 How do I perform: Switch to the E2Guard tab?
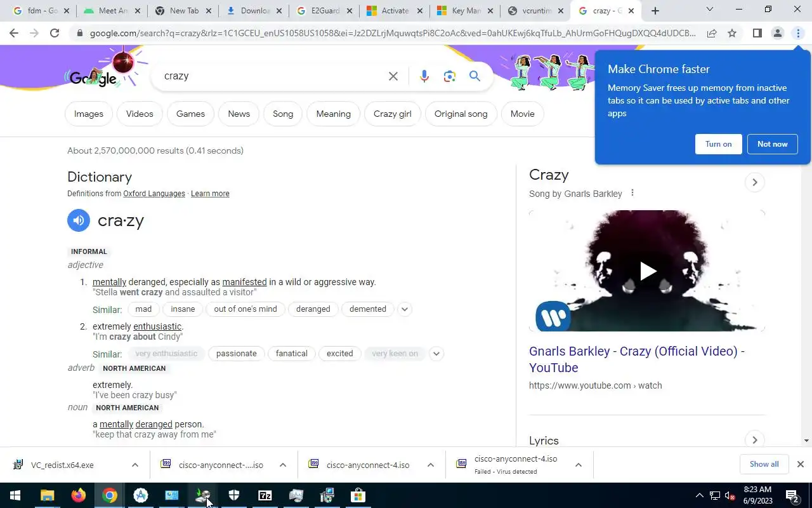324,11
